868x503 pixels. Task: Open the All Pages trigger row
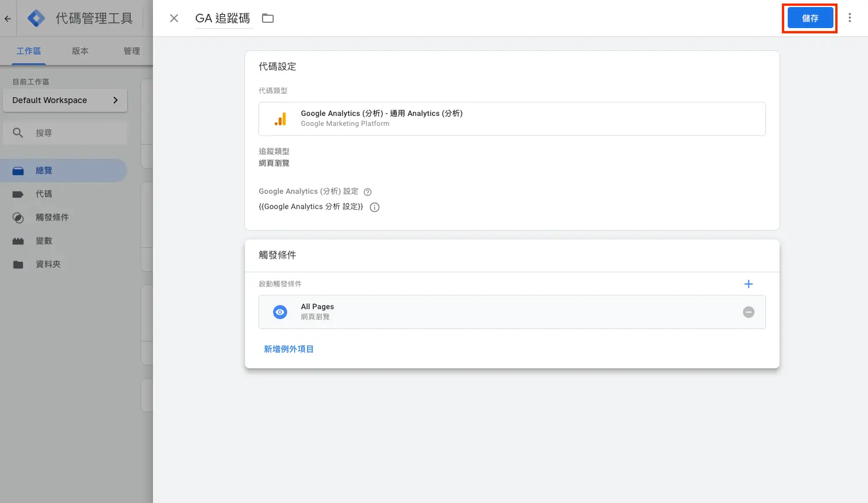coord(512,312)
